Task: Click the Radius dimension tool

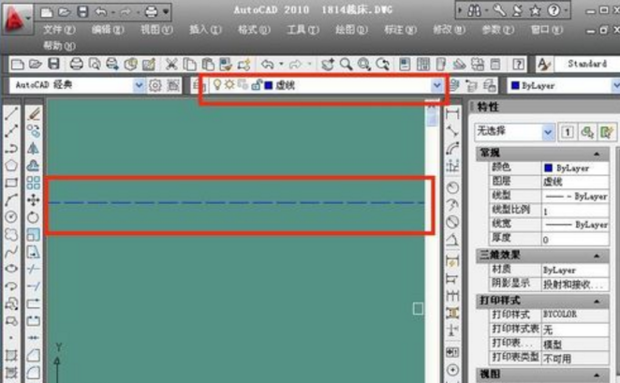Action: tap(453, 187)
